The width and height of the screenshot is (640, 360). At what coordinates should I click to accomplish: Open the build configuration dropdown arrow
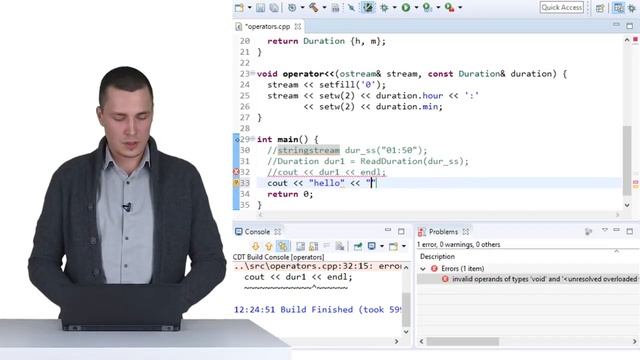pyautogui.click(x=302, y=7)
